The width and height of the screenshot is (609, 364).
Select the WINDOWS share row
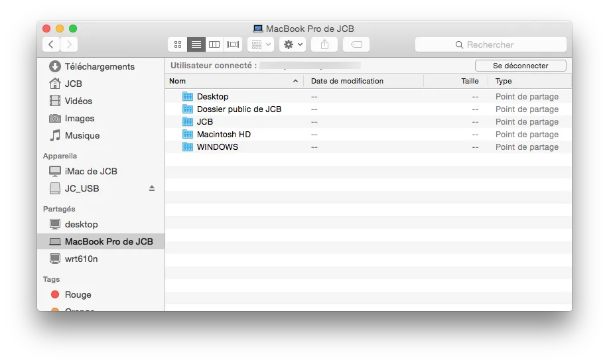click(x=368, y=147)
